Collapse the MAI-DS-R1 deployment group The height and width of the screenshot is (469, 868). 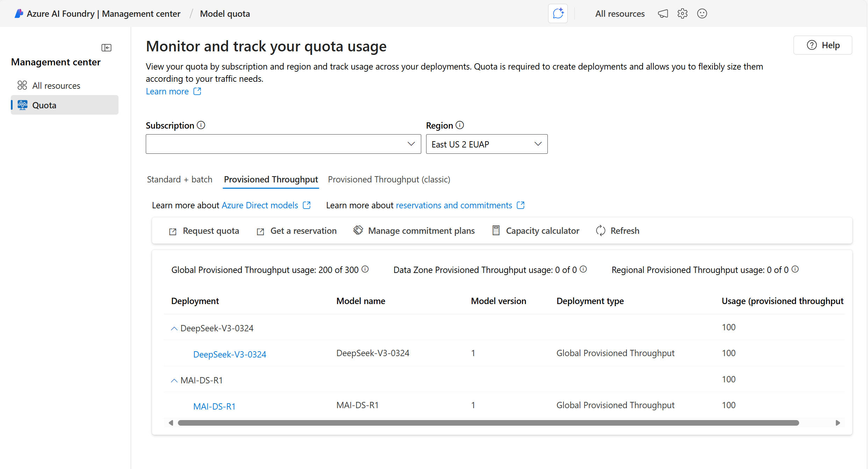174,381
